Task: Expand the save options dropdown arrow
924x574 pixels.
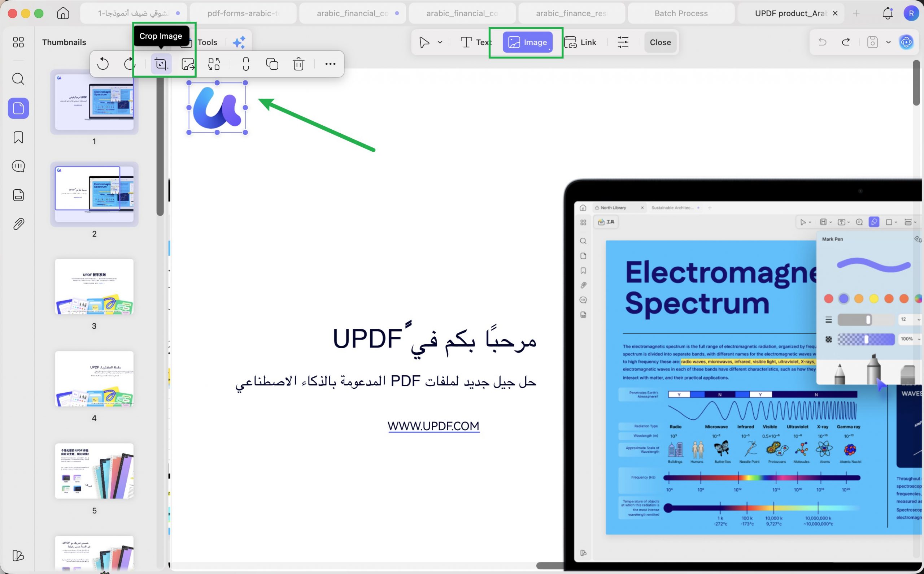Action: 888,42
